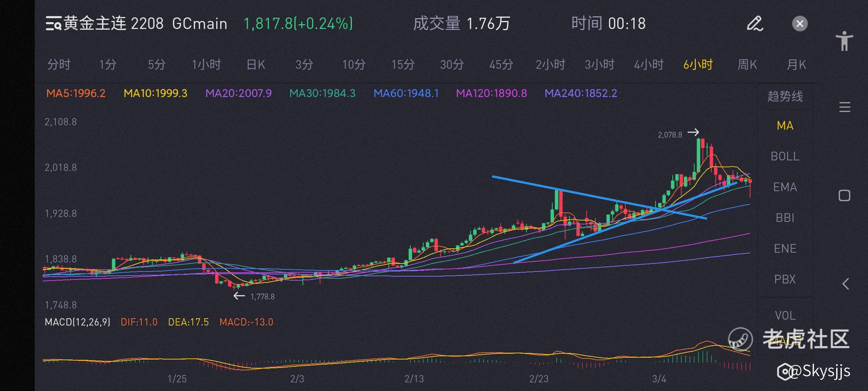Screen dimensions: 868x391
Task: Tap the MA5:1996.2 legend value
Action: [76, 93]
